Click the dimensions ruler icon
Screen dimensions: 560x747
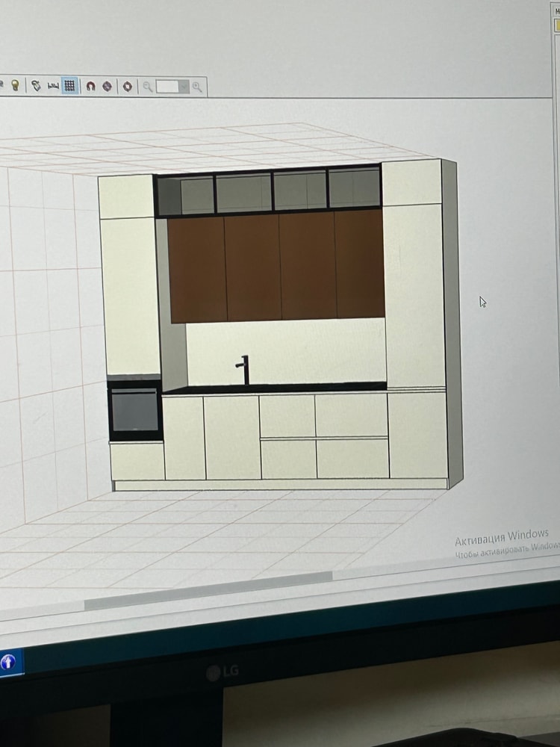pyautogui.click(x=53, y=87)
